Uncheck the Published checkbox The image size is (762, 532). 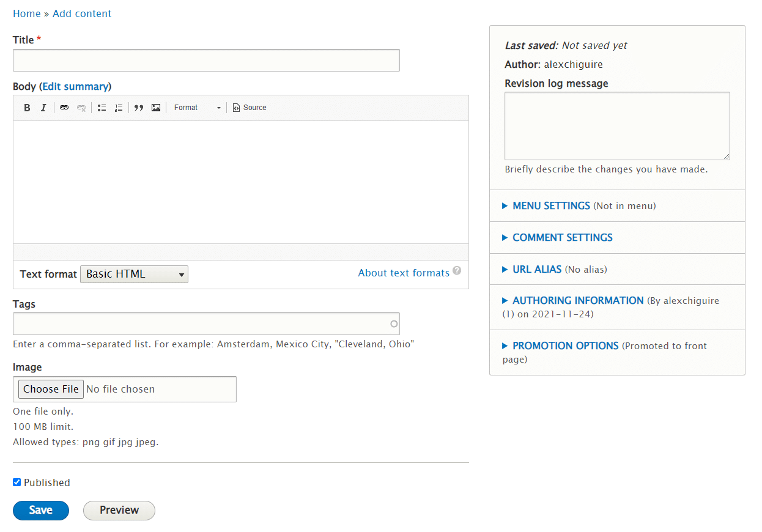17,482
